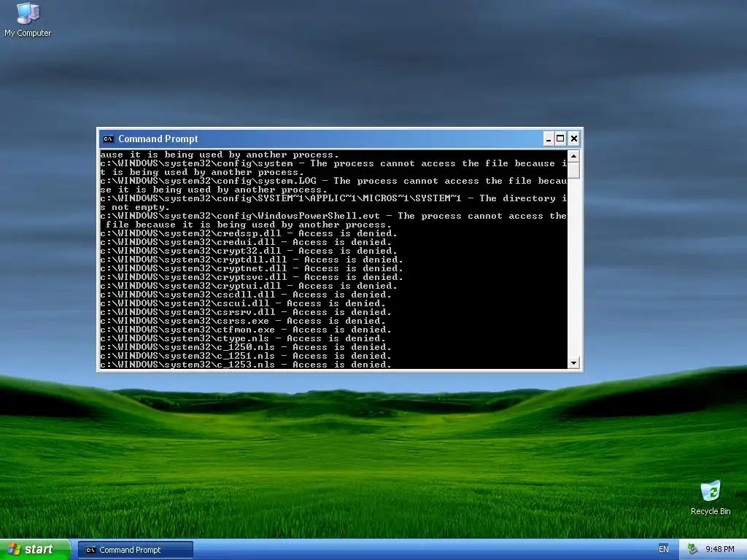Open the Start menu
The height and width of the screenshot is (560, 747).
tap(35, 550)
